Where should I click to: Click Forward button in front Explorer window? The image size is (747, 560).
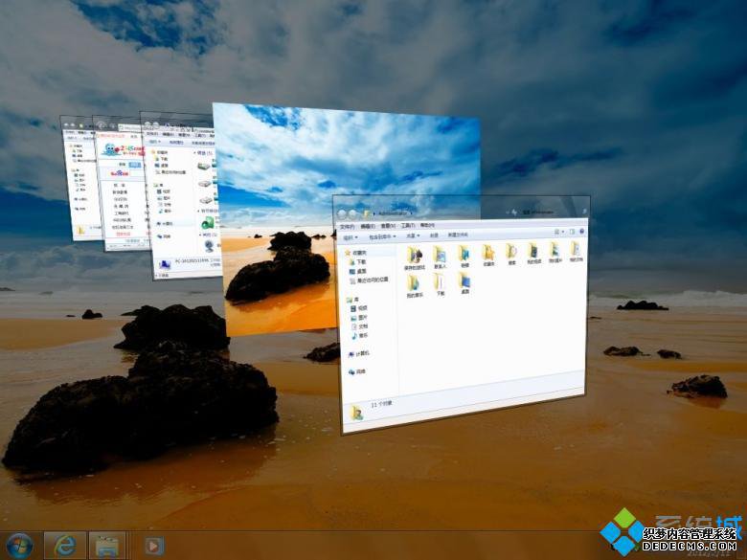353,213
